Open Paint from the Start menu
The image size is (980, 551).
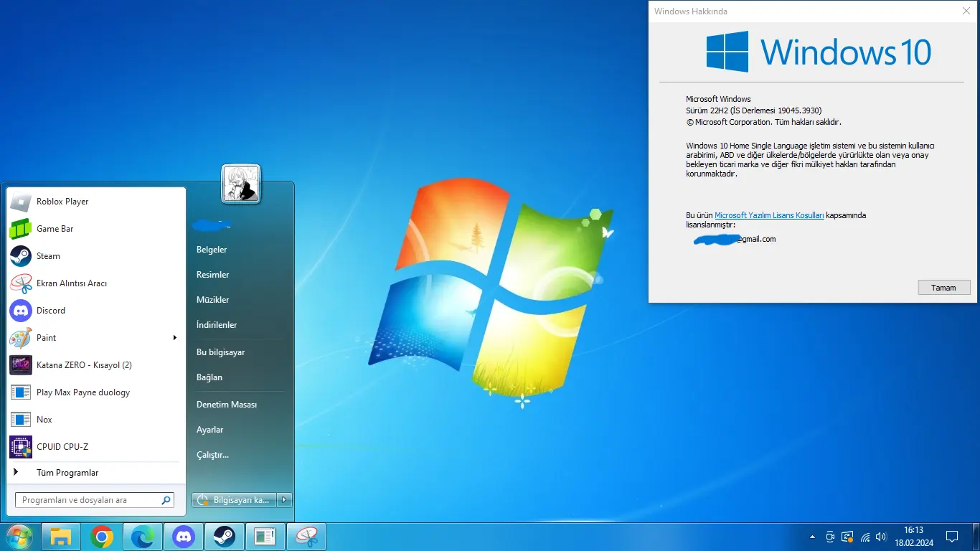coord(97,338)
